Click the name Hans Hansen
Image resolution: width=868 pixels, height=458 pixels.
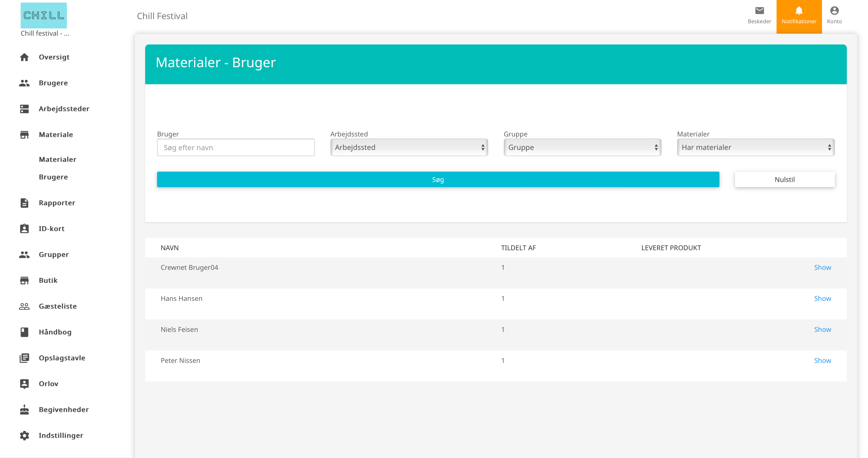point(182,299)
